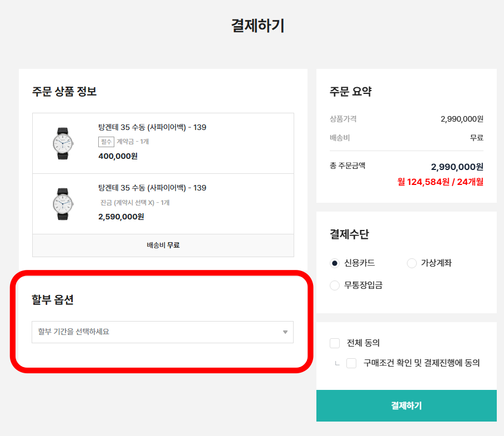Screen dimensions: 504x436
Task: Click the 결제수단 section heading
Action: click(349, 234)
